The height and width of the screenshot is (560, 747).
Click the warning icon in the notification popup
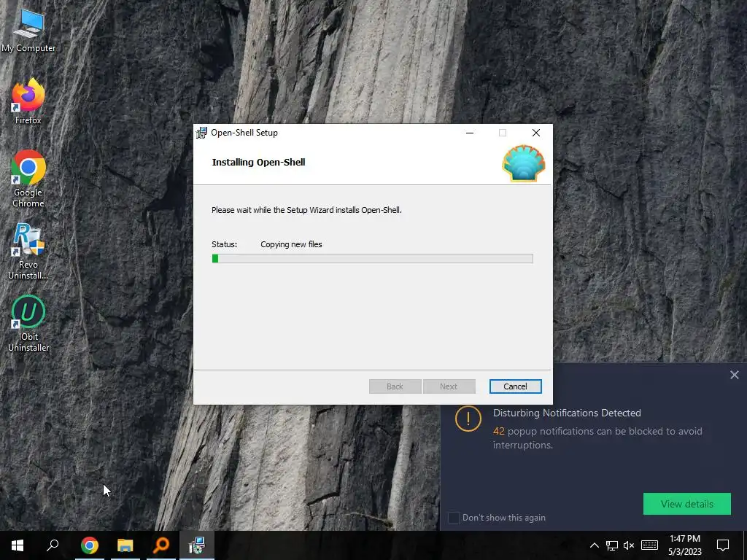(x=468, y=419)
